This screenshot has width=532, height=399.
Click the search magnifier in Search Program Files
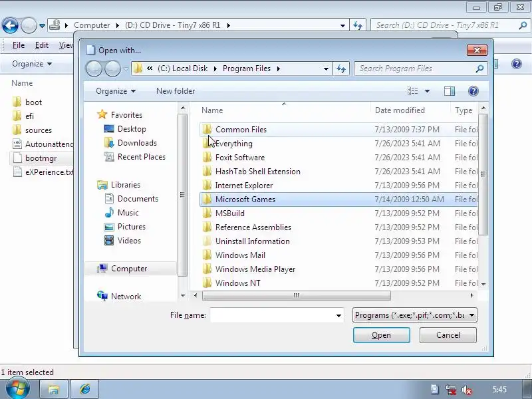479,68
